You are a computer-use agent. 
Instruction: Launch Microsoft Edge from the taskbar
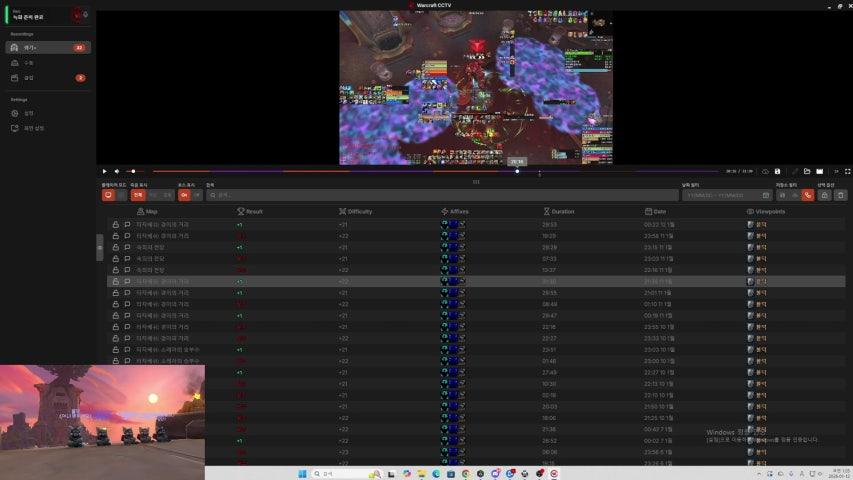(436, 473)
